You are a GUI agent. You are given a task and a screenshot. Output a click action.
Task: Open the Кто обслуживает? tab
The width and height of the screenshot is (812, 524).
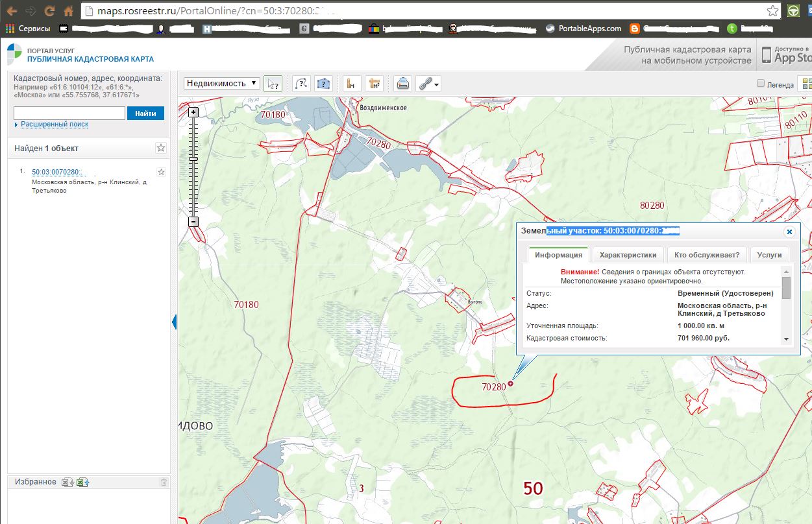coord(707,255)
